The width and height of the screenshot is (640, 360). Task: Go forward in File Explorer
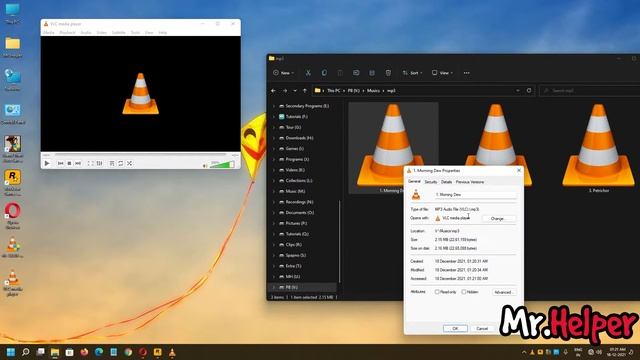coord(285,91)
